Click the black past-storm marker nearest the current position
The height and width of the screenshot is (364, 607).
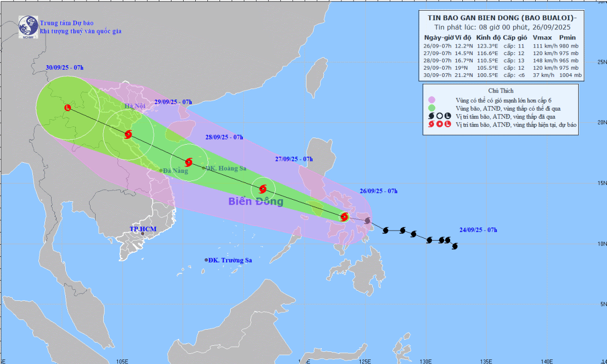coord(368,220)
